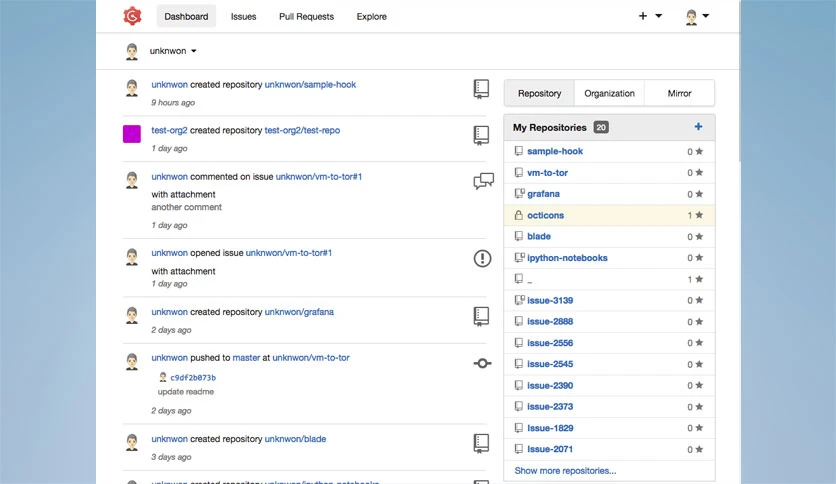Click the star icon in the octicons row
The image size is (836, 484).
click(699, 215)
